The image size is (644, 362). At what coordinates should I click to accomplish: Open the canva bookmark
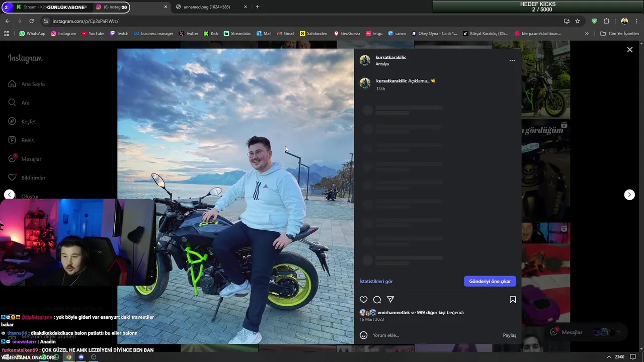[x=397, y=34]
